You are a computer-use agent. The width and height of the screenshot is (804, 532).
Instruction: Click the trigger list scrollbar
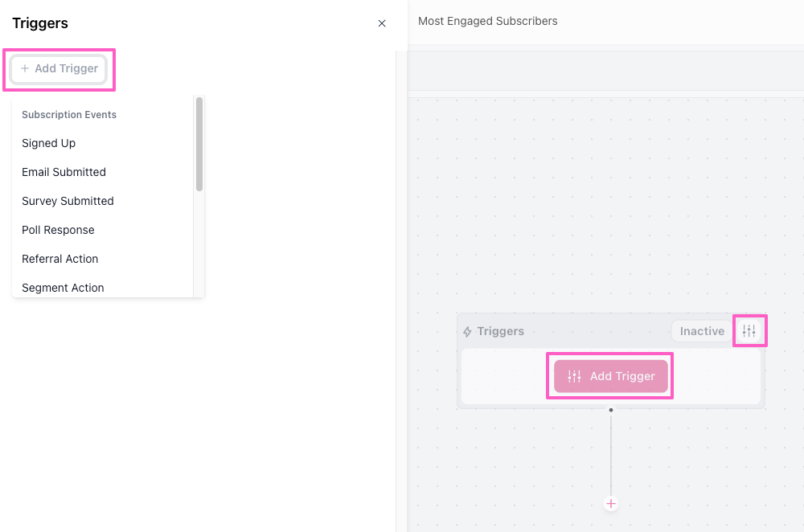point(199,145)
